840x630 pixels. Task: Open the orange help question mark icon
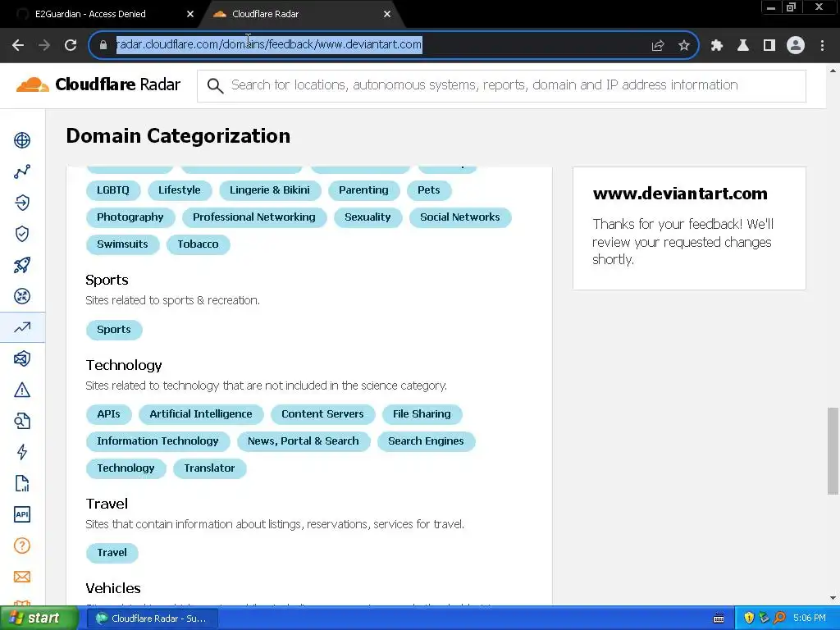pos(22,546)
